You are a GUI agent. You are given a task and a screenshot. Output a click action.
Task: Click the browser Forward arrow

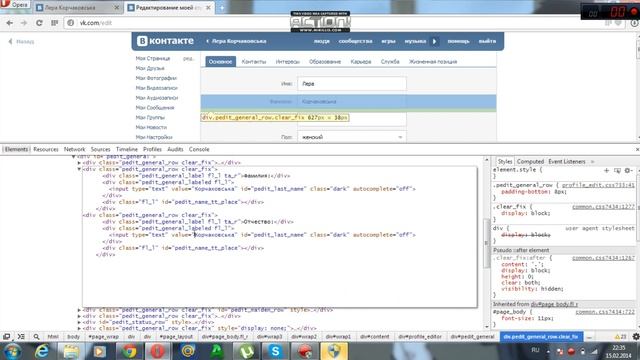pos(24,23)
